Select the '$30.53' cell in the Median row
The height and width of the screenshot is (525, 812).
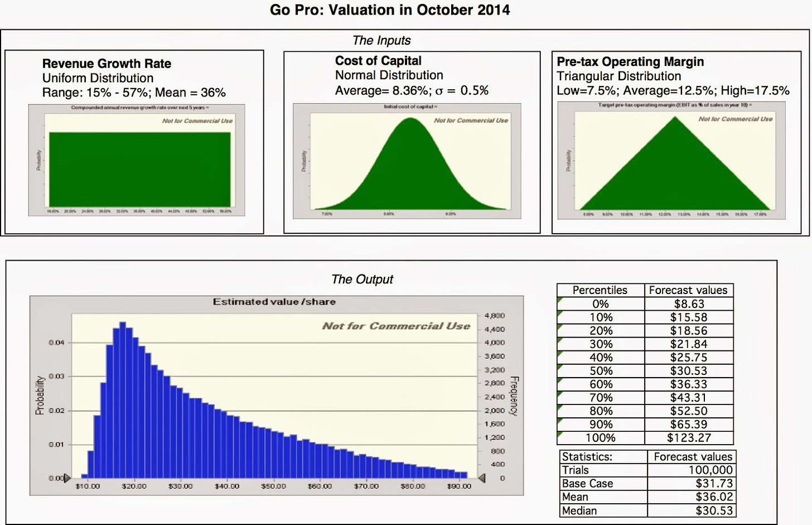[x=692, y=510]
